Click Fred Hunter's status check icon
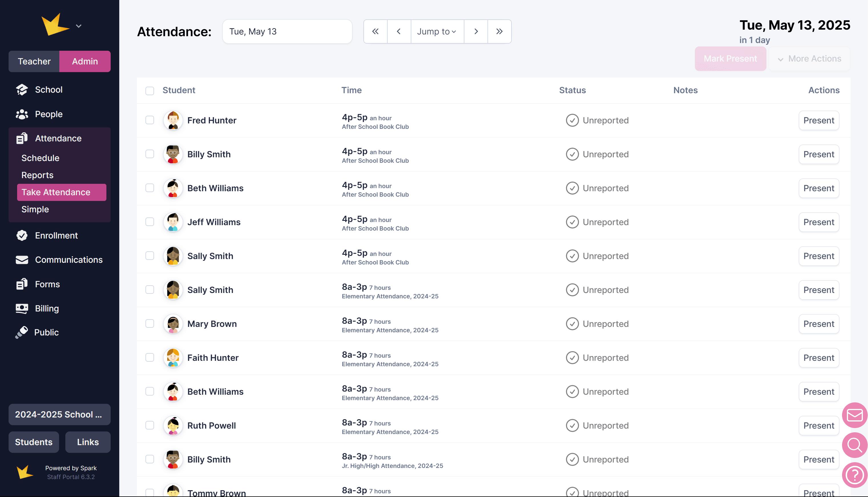 point(572,120)
